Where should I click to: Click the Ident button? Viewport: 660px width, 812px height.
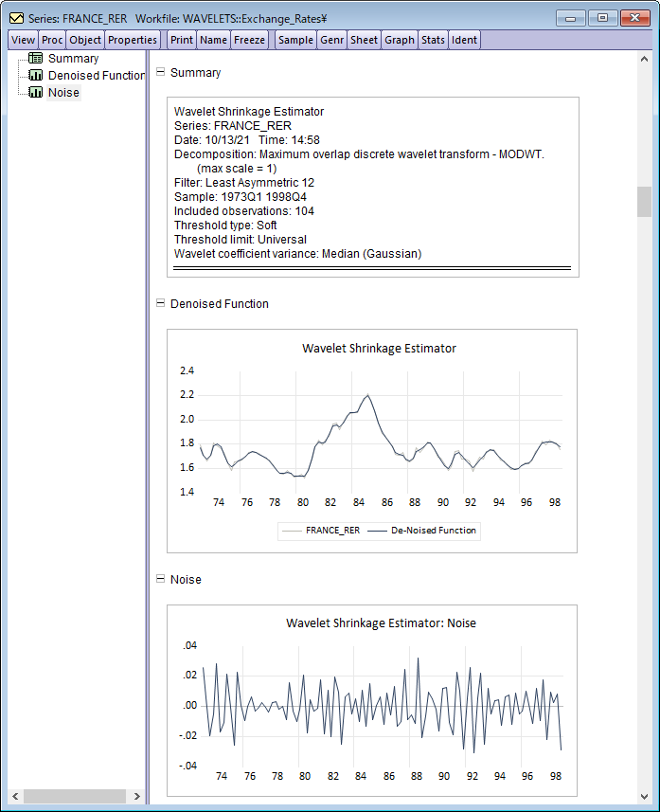(x=464, y=40)
